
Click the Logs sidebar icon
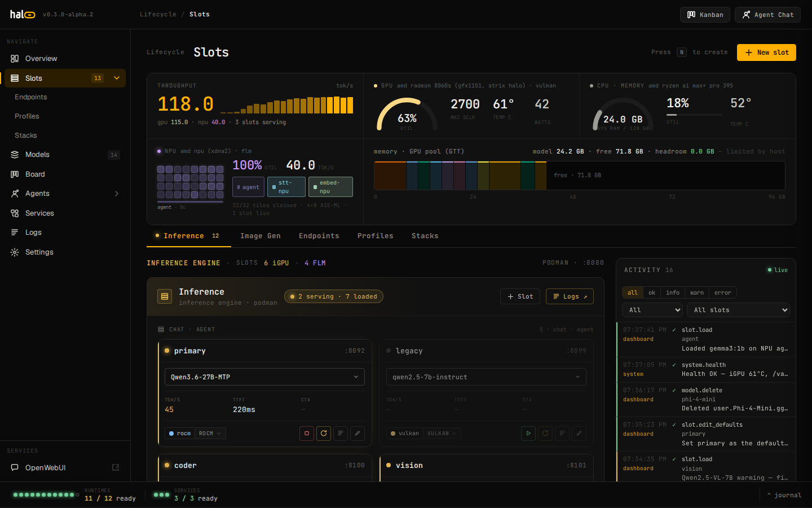(x=15, y=233)
